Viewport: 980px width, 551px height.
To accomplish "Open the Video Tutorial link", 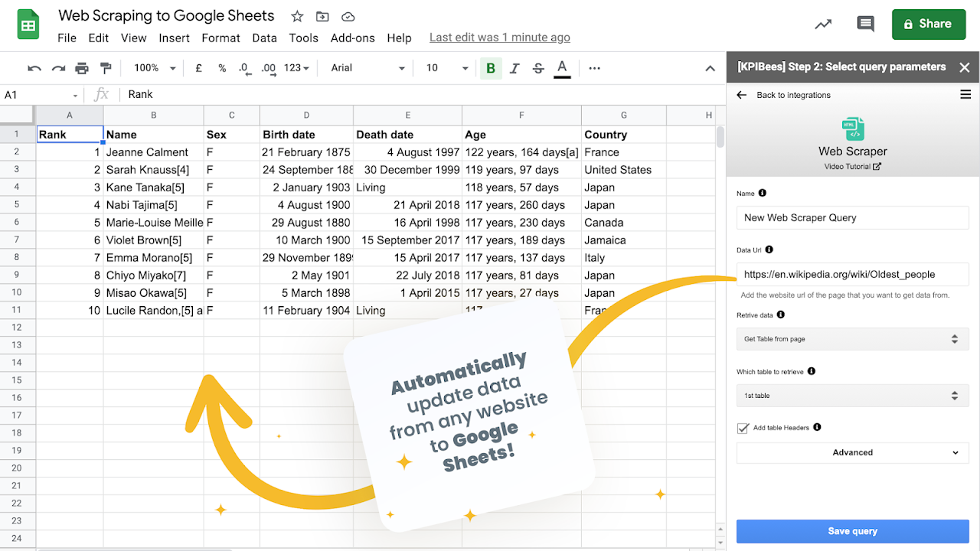I will (x=852, y=166).
